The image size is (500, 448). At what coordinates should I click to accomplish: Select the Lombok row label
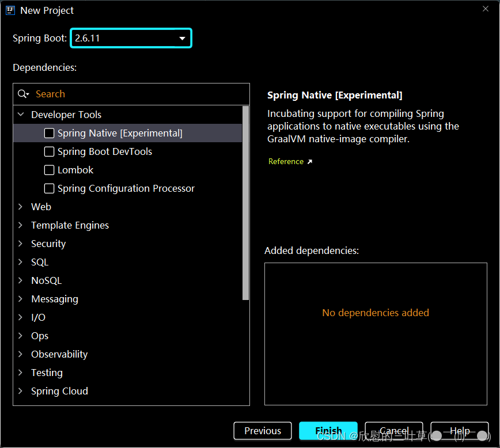(75, 170)
